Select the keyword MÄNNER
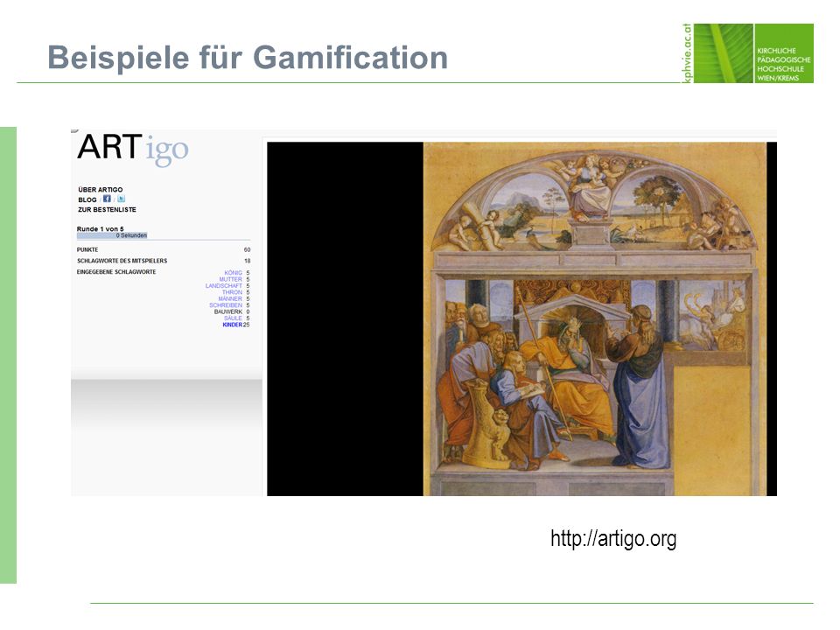This screenshot has width=840, height=630. pos(230,298)
